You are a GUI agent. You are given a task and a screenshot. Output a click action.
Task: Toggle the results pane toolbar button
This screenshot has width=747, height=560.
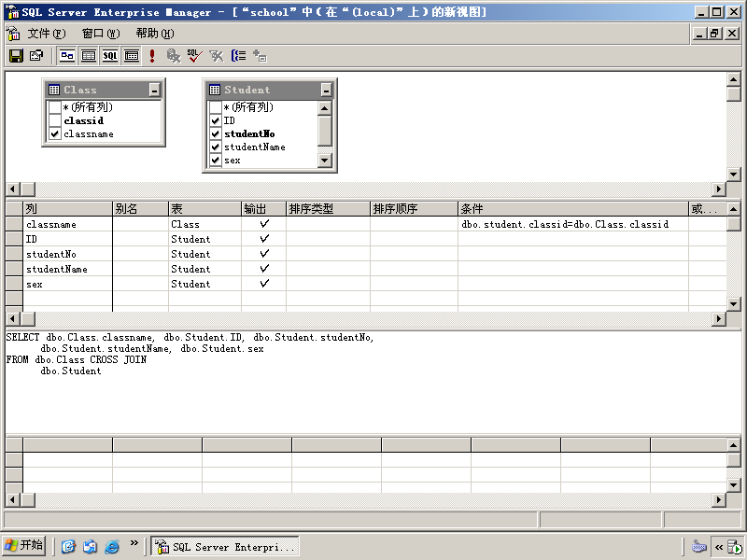pos(132,56)
